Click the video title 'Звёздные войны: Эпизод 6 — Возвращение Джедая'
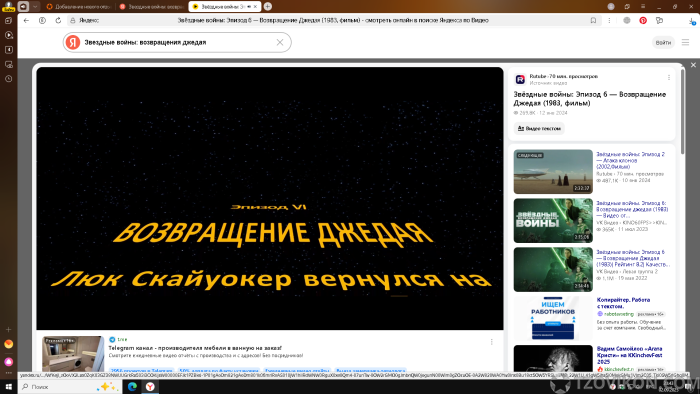This screenshot has height=394, width=700. pos(590,99)
